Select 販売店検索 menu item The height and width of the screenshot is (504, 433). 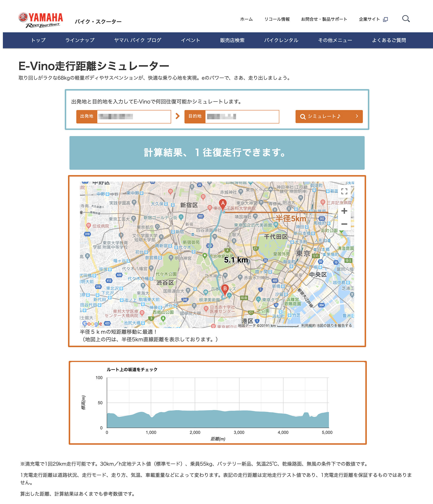point(232,40)
